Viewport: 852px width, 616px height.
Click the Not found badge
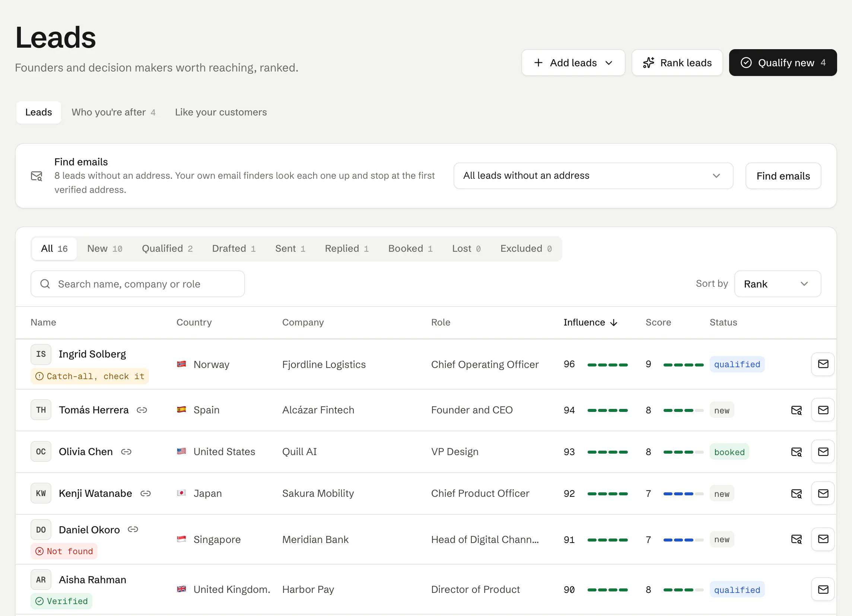pyautogui.click(x=64, y=552)
